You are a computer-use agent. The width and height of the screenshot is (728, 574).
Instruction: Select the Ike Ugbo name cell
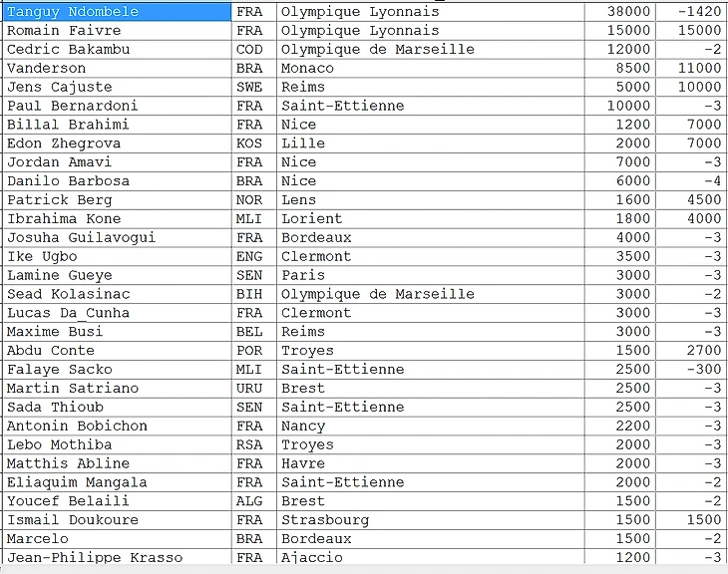(x=117, y=257)
